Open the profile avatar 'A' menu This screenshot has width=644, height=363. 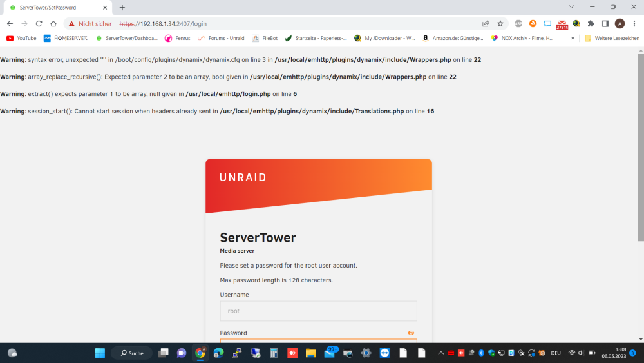tap(620, 23)
